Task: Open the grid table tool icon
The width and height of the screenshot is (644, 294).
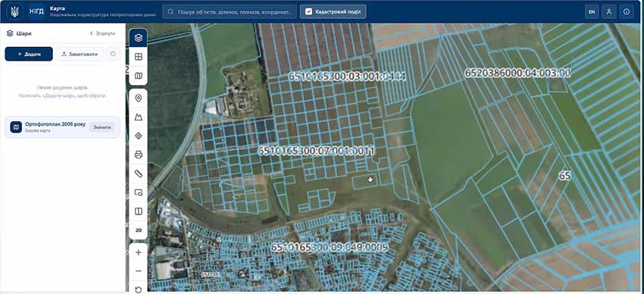Action: click(139, 57)
